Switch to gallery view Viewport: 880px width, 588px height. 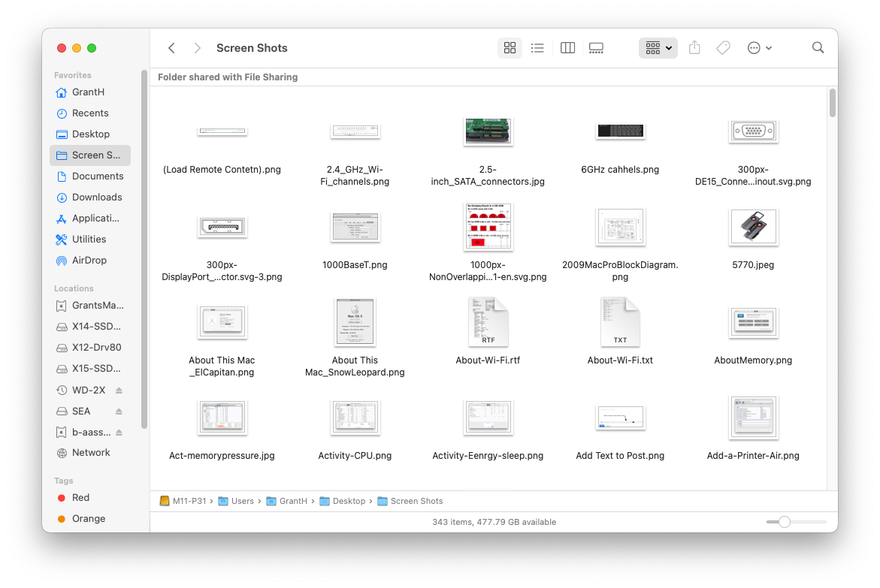596,48
